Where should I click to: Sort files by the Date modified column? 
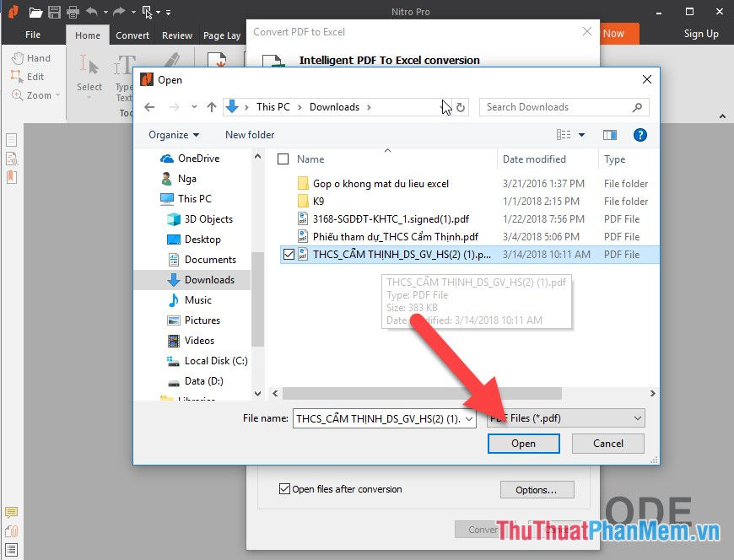tap(534, 159)
